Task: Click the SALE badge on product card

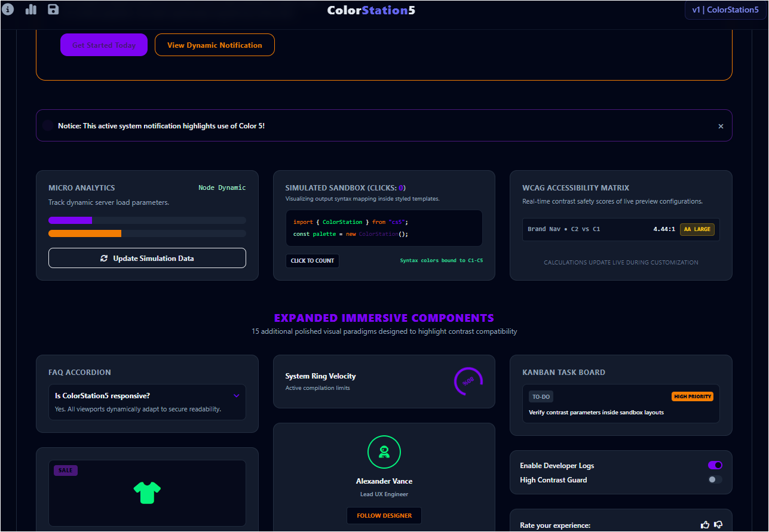Action: (x=66, y=471)
